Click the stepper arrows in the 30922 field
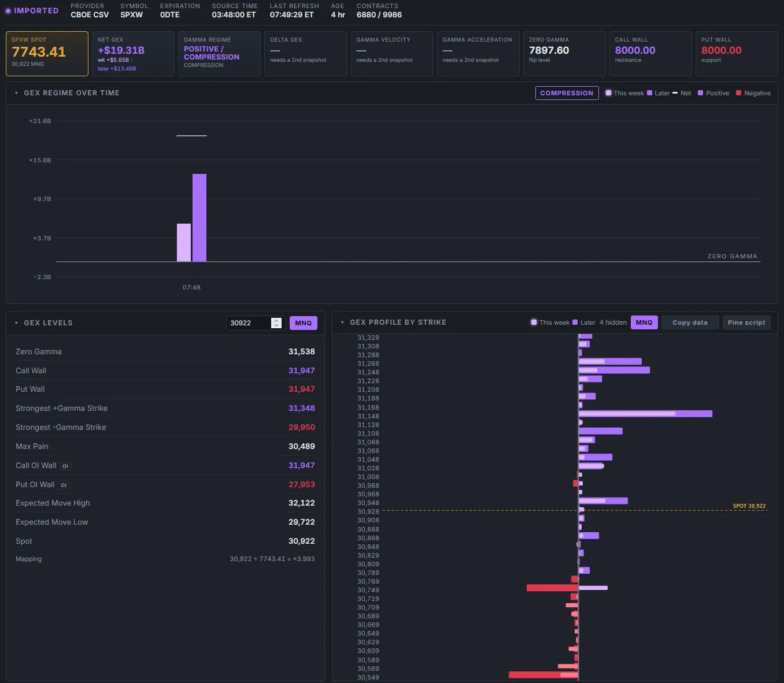Viewport: 784px width, 683px height. (276, 323)
